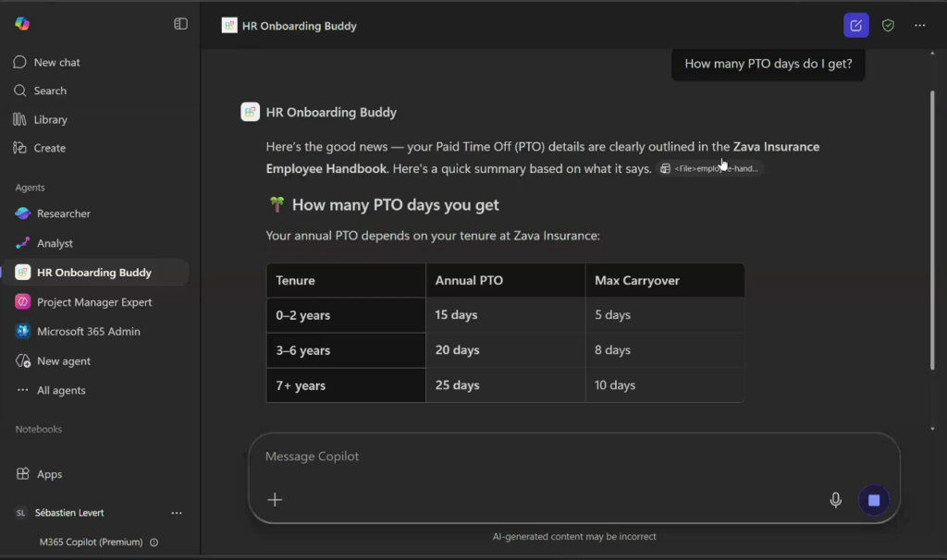Select the Researcher agent

[x=63, y=213]
